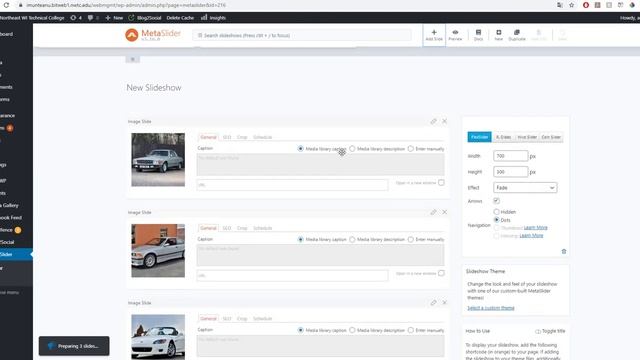Screen dimensions: 640x360
Task: Click the red Opera-style extension icon
Action: coord(586,5)
